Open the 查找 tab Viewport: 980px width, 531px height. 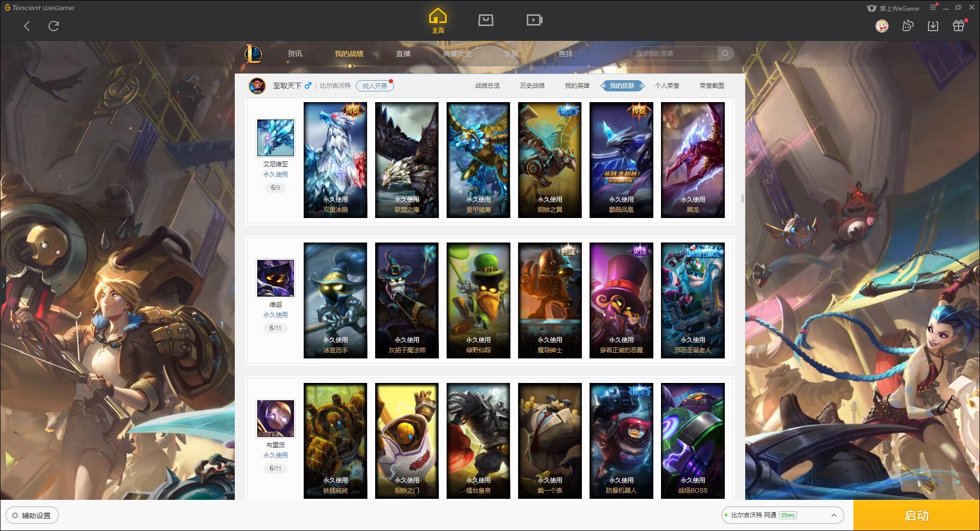point(566,54)
